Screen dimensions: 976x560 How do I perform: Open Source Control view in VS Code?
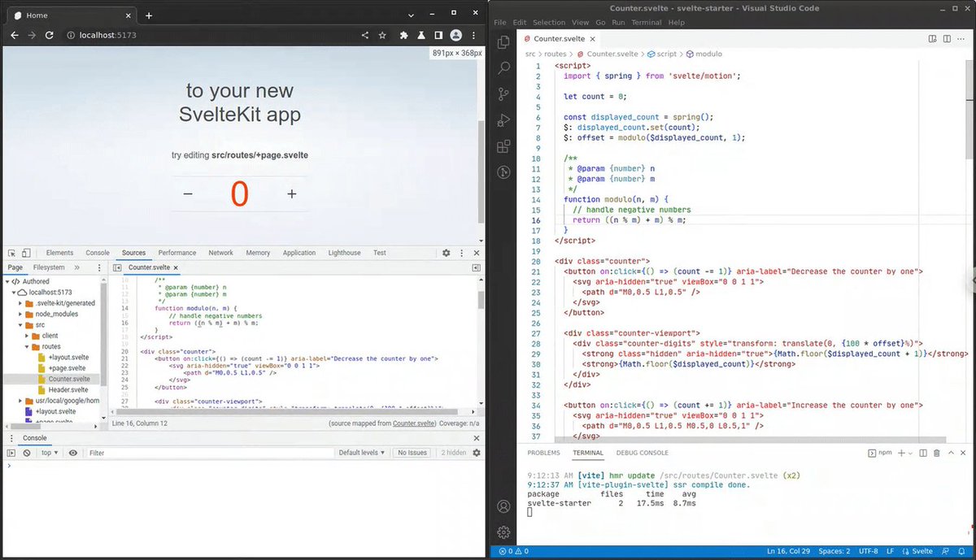click(503, 94)
